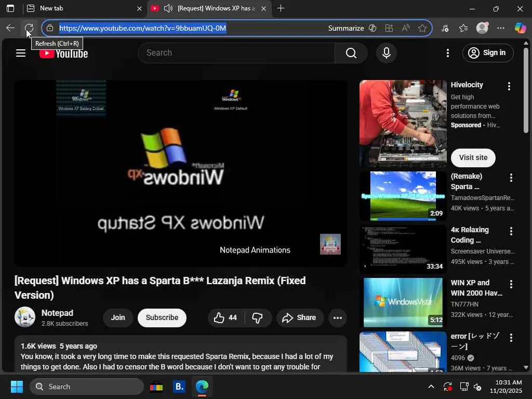532x399 pixels.
Task: Open Microsoft Edge taskbar icon
Action: [202, 387]
